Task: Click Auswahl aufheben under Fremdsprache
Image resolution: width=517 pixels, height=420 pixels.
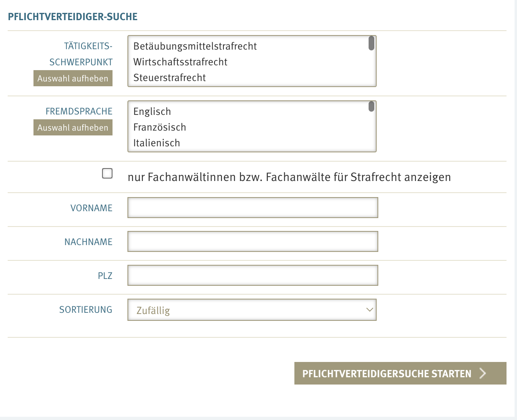Action: 73,127
